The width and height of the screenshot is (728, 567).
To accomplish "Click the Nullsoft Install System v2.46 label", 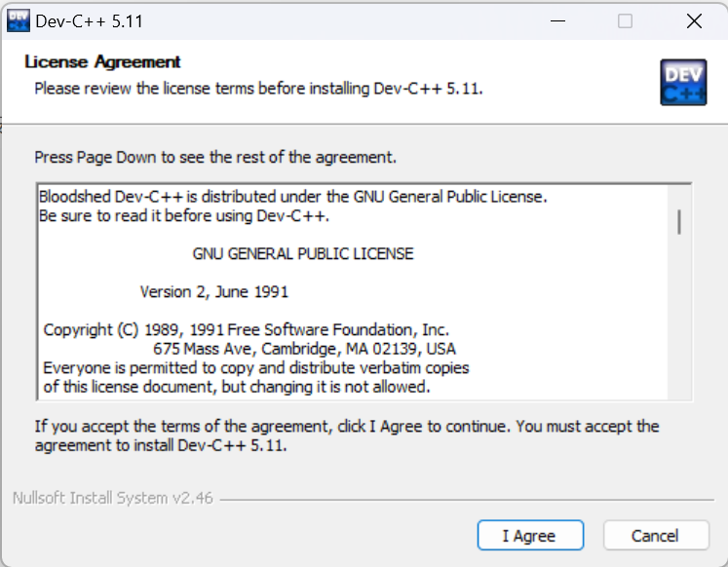I will [x=113, y=498].
